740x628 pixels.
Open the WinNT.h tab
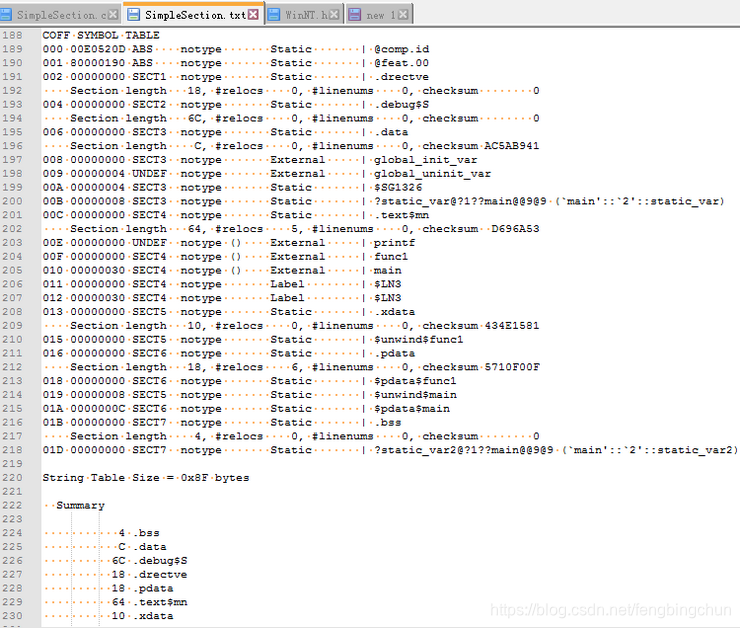[305, 15]
